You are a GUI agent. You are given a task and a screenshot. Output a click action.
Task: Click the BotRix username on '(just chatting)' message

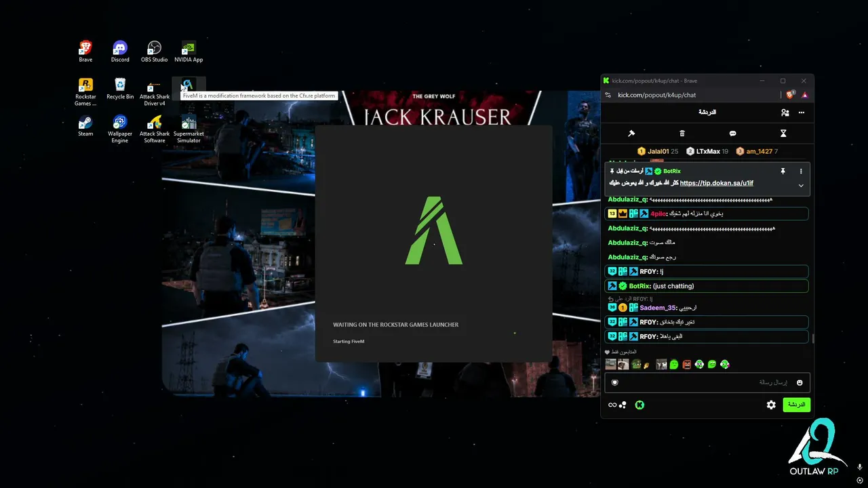tap(639, 286)
